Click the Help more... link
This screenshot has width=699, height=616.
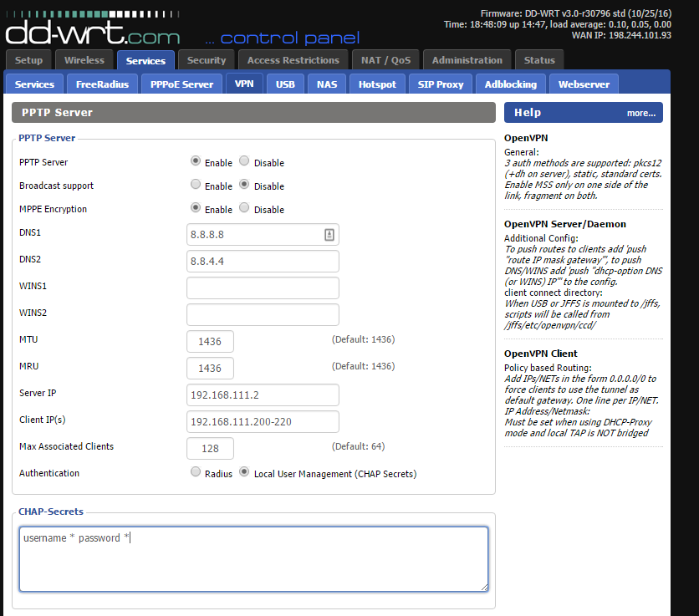640,113
